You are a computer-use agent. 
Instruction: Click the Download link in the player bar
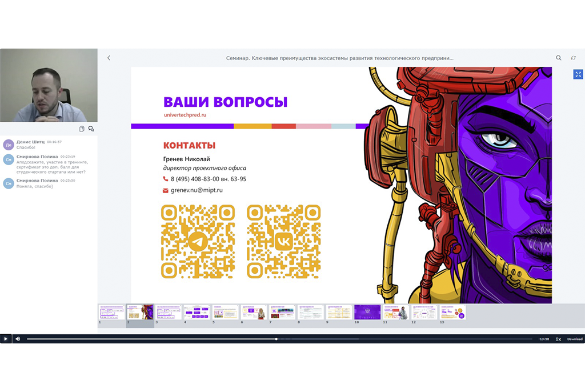tap(575, 339)
